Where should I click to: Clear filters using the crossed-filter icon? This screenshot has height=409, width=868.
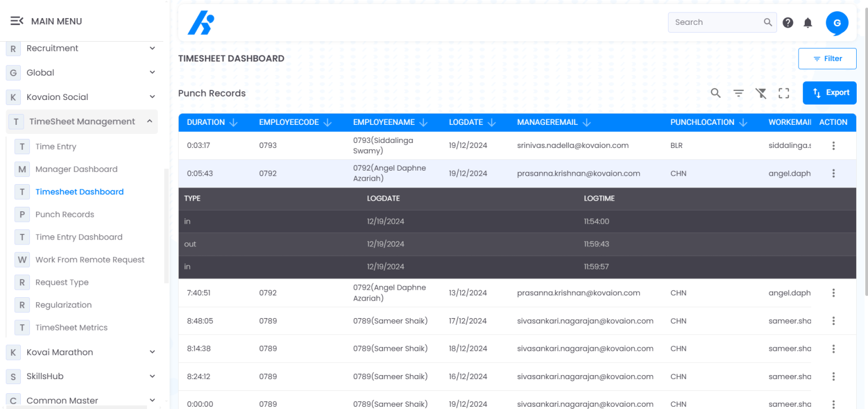(761, 93)
